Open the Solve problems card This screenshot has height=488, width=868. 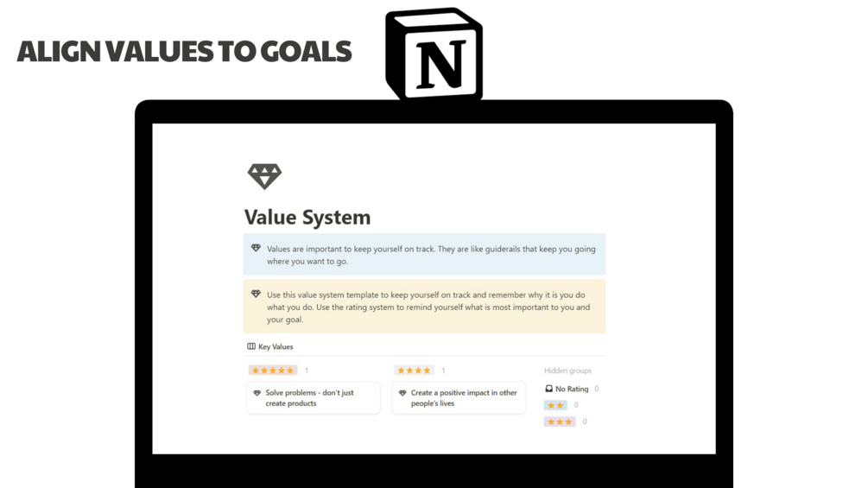coord(314,398)
